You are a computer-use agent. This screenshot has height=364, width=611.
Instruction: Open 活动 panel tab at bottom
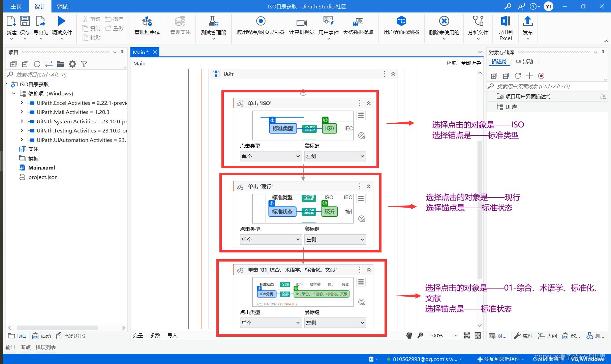(x=42, y=336)
